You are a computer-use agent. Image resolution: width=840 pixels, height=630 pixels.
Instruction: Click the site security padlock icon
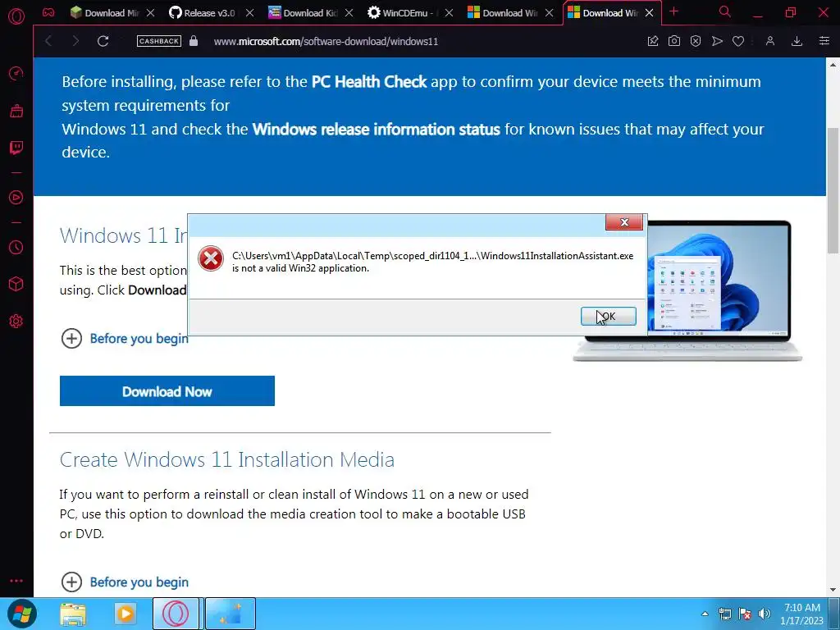(x=194, y=41)
